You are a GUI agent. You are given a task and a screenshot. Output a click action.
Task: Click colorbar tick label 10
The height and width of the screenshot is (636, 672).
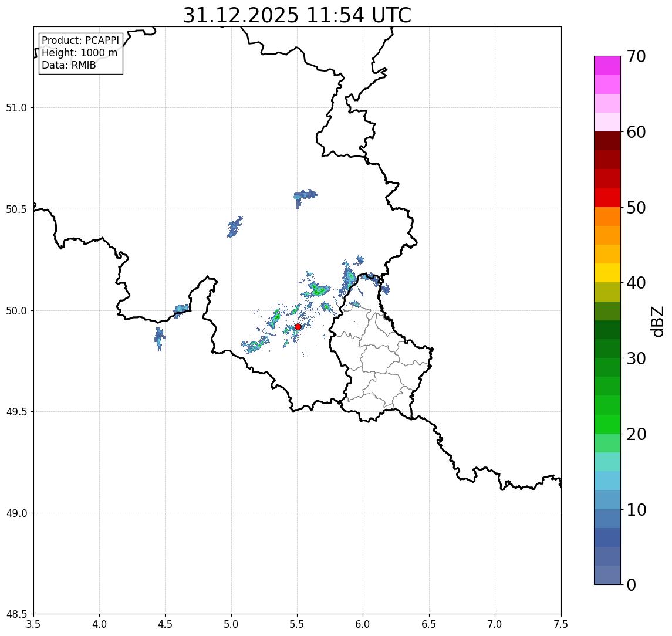click(x=636, y=510)
